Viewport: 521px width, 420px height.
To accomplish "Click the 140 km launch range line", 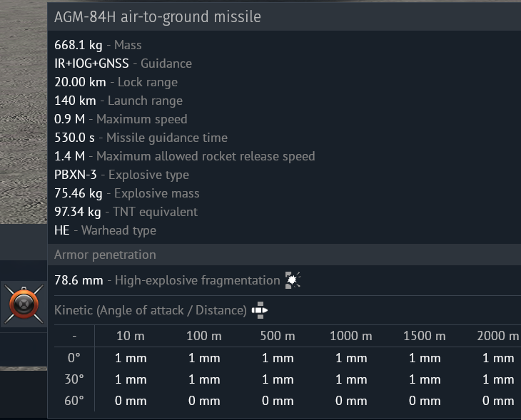I will 118,101.
